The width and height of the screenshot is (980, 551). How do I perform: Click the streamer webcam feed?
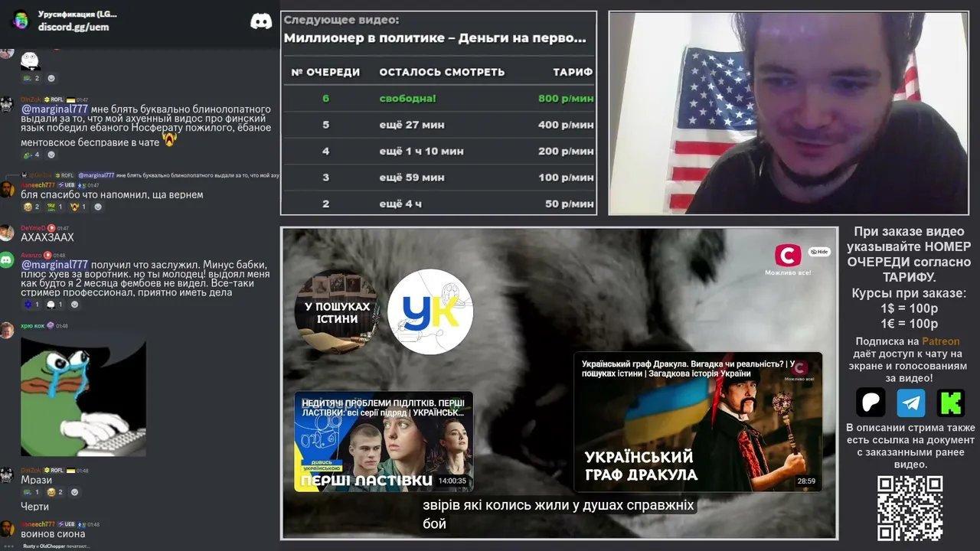click(x=789, y=113)
